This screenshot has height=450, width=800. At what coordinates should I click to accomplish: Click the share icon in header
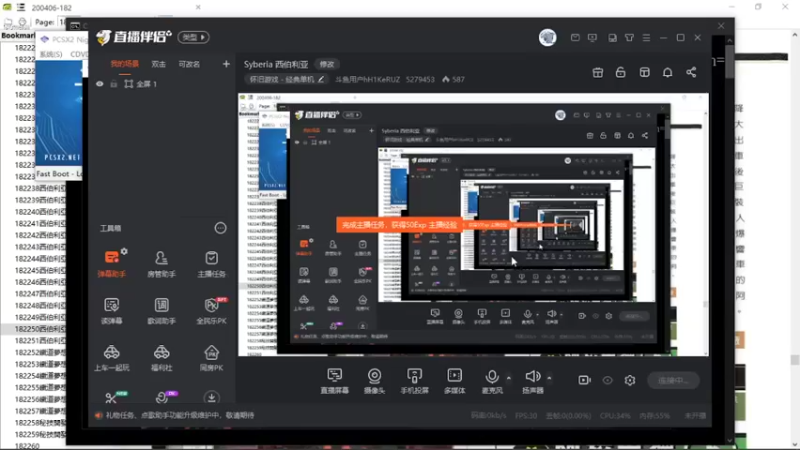coord(691,72)
